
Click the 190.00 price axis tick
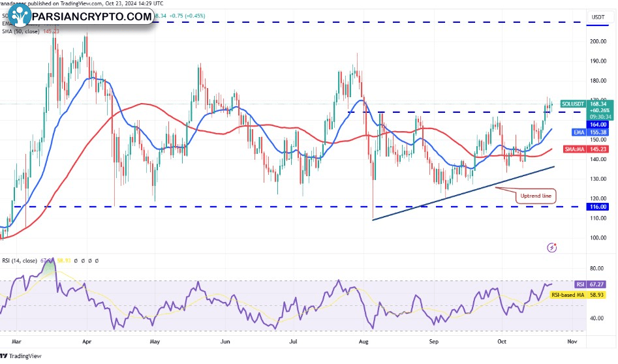click(x=598, y=61)
